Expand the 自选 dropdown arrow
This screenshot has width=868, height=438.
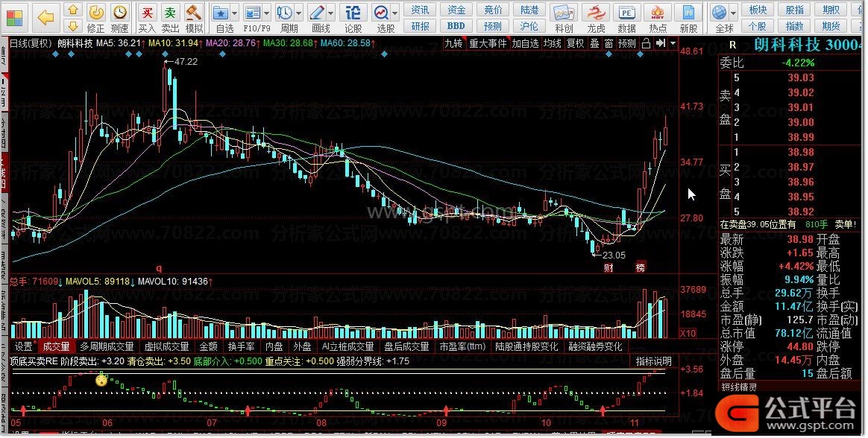235,12
